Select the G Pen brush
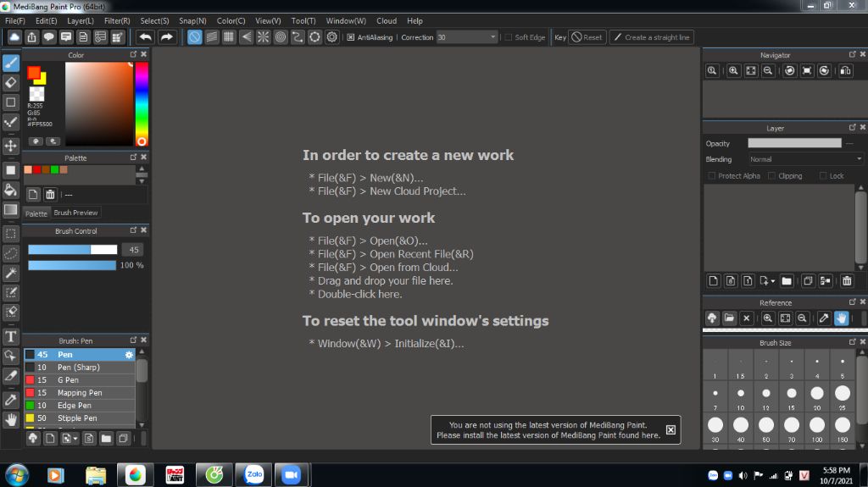Viewport: 868px width, 487px height. click(x=79, y=379)
